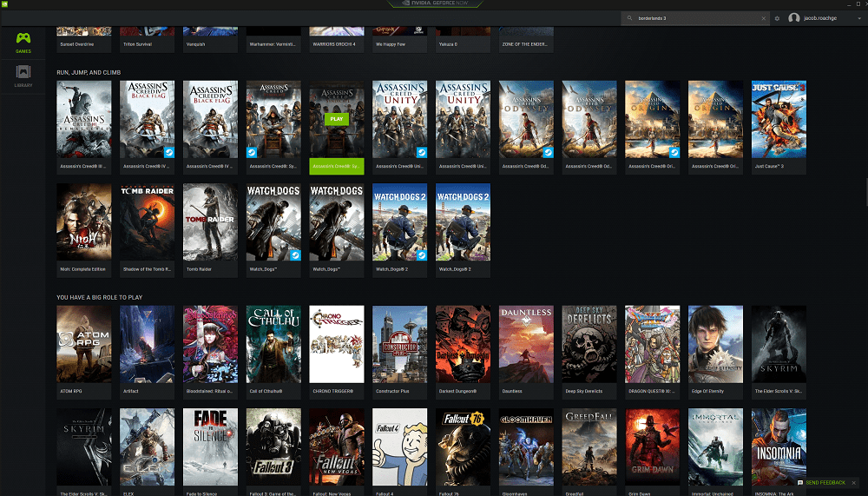The width and height of the screenshot is (868, 496).
Task: Click the green PLAY button on Assassin's Creed Syndicate
Action: point(337,119)
